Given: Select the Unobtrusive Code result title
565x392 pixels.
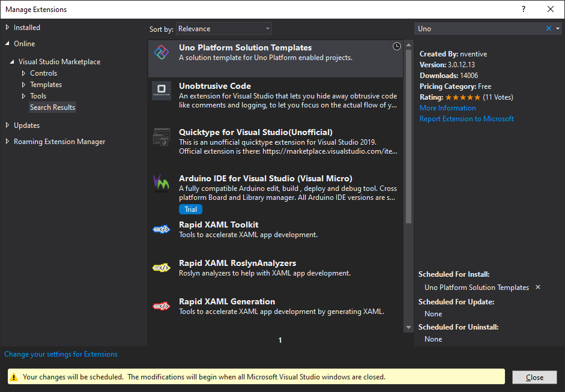Looking at the screenshot, I should click(215, 86).
